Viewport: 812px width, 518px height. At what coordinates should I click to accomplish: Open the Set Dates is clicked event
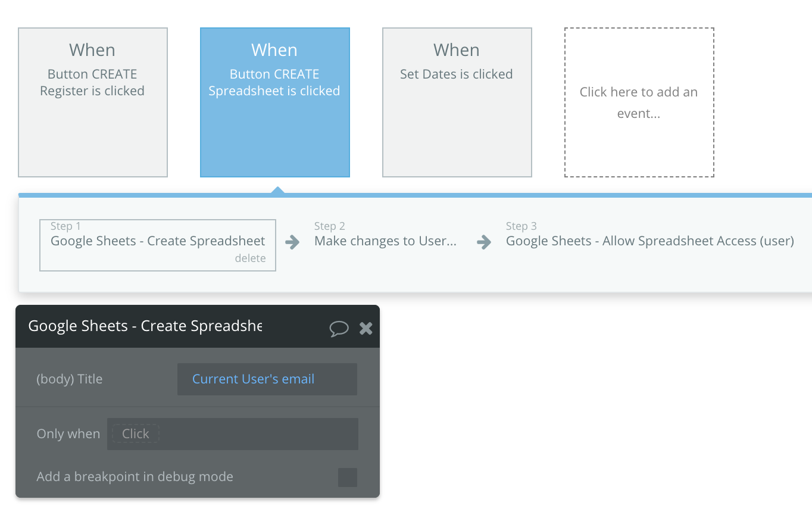pos(457,102)
